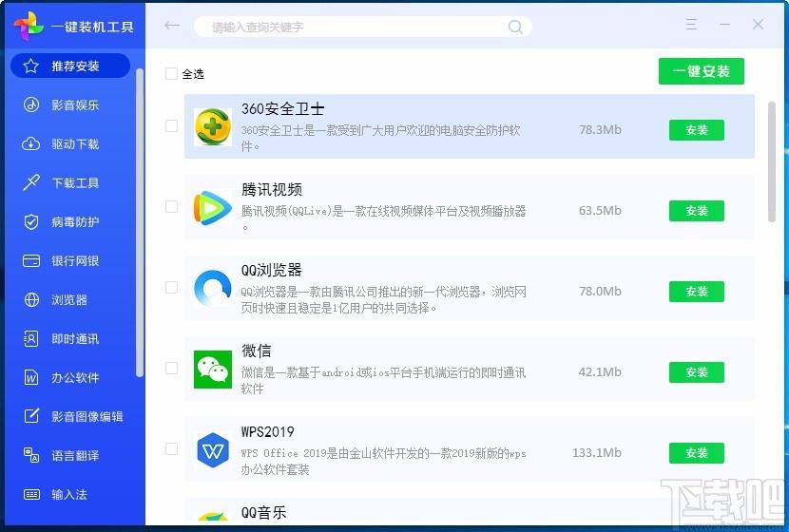789x532 pixels.
Task: Go to the 即时通讯 category
Action: 70,338
